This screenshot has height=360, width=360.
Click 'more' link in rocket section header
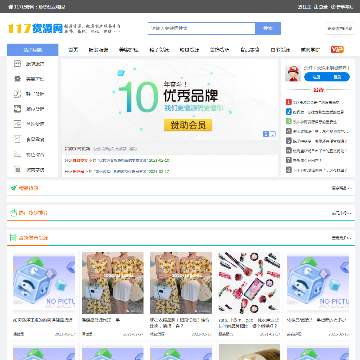pos(342,188)
